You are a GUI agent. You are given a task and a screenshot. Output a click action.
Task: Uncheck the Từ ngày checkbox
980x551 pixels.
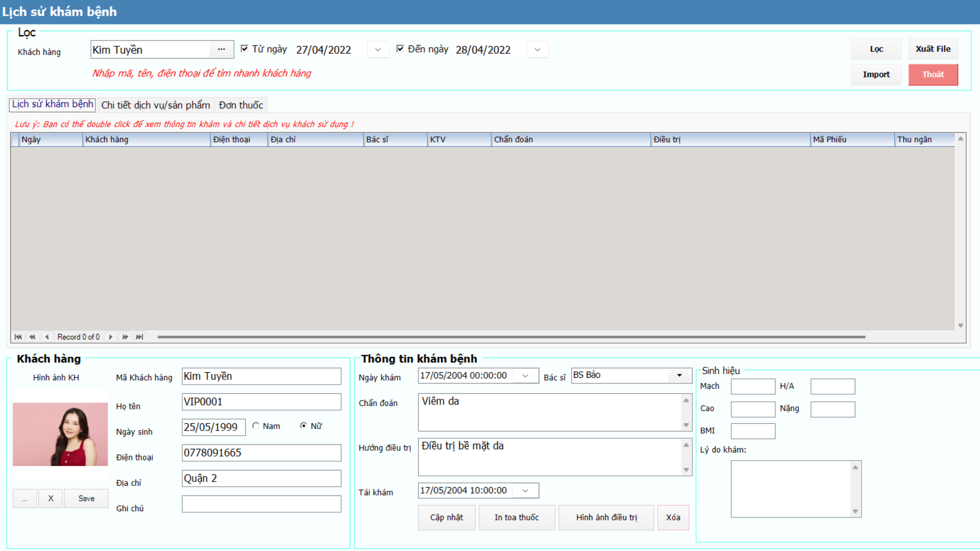(245, 49)
